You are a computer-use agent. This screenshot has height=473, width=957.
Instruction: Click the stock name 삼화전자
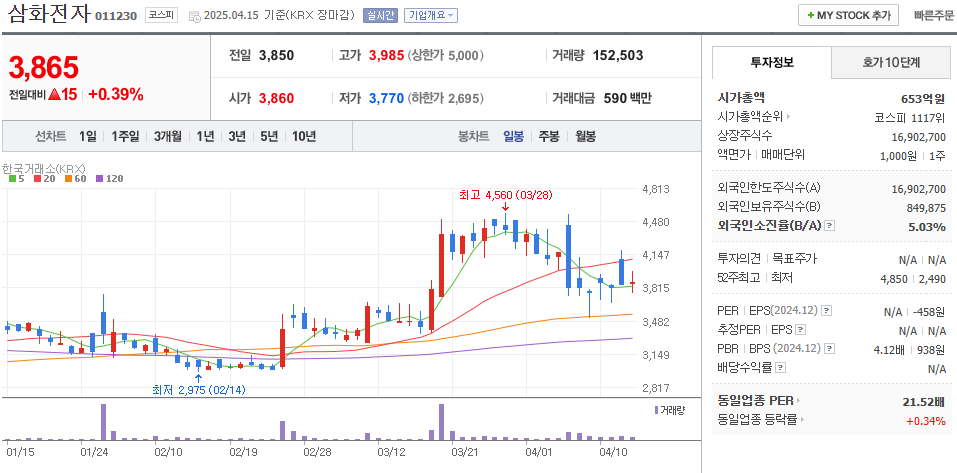pyautogui.click(x=48, y=15)
